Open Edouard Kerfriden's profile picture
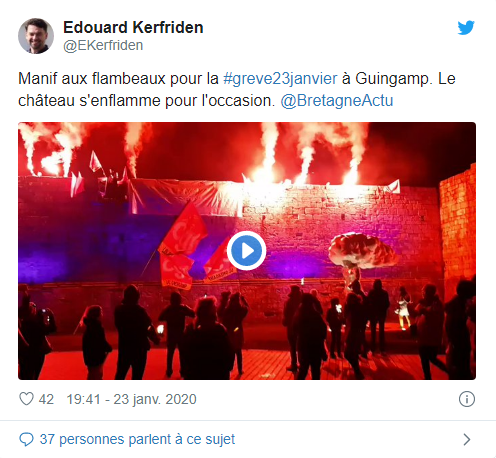The width and height of the screenshot is (496, 458). click(36, 36)
